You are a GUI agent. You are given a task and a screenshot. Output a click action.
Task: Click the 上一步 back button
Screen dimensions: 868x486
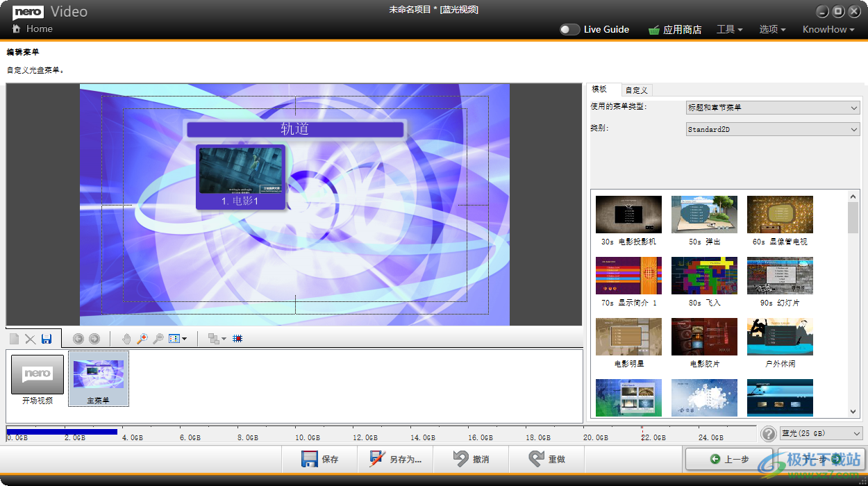pyautogui.click(x=728, y=459)
